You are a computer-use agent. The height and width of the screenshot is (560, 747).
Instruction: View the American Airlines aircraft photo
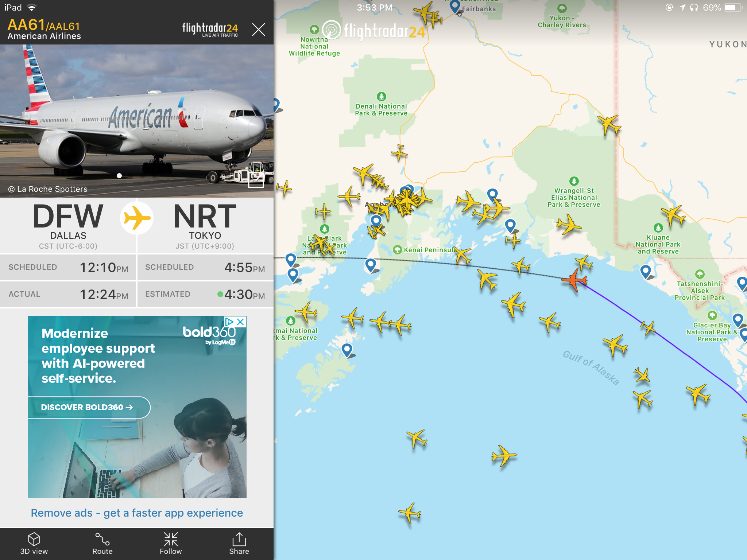point(137,121)
